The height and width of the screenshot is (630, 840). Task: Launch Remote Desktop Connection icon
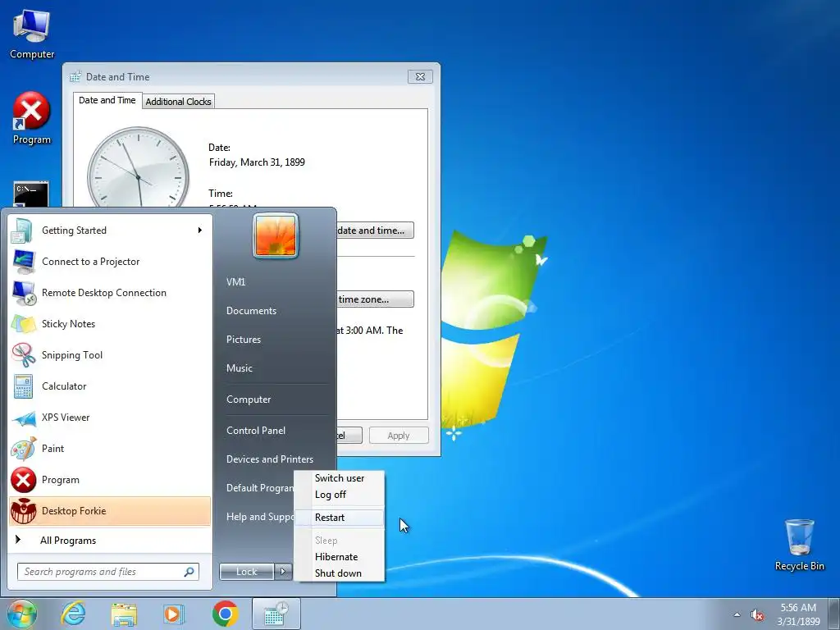coord(24,293)
